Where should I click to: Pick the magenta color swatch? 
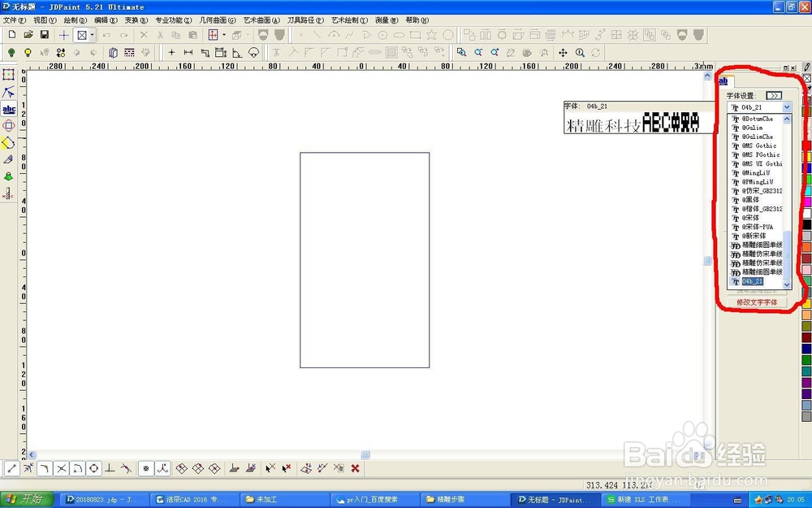click(807, 202)
